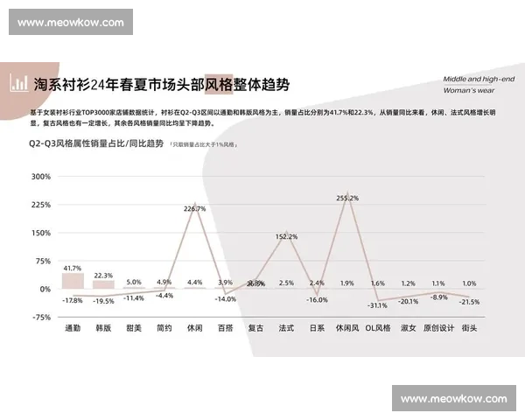Click the bar chart icon beside the title
This screenshot has height=420, width=525.
point(17,84)
